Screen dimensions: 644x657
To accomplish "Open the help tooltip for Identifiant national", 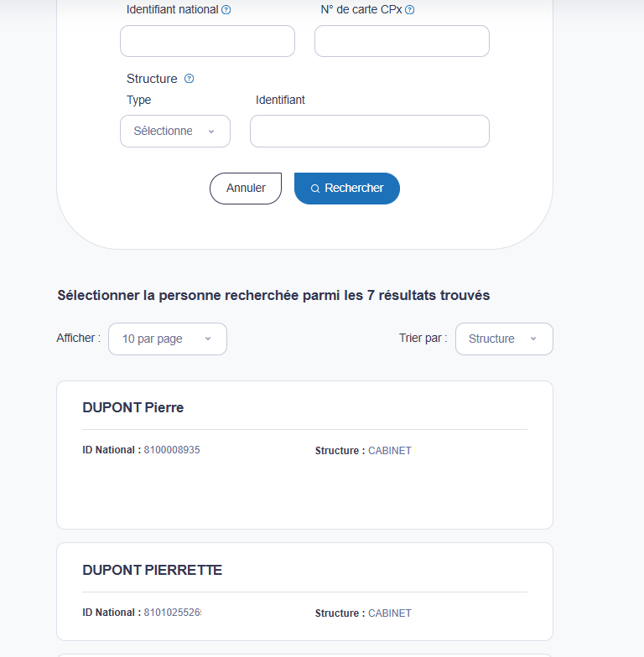I will click(226, 10).
